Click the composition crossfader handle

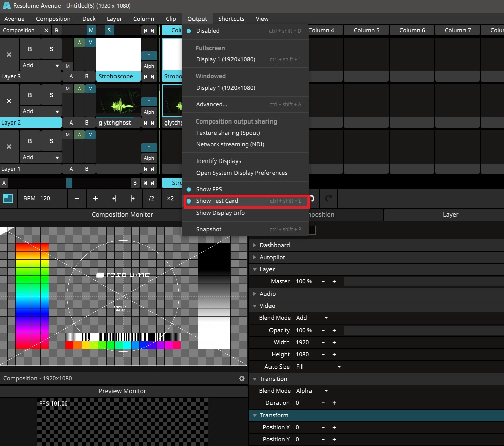tap(69, 183)
